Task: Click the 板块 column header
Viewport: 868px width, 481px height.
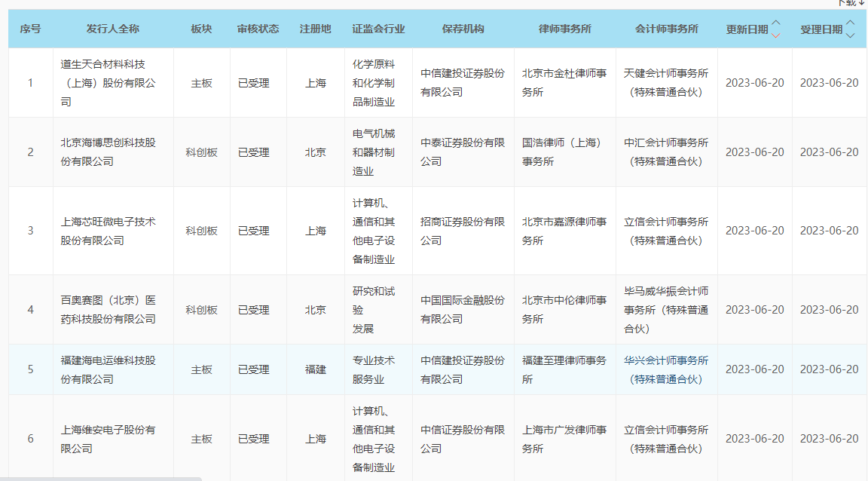Action: 201,29
